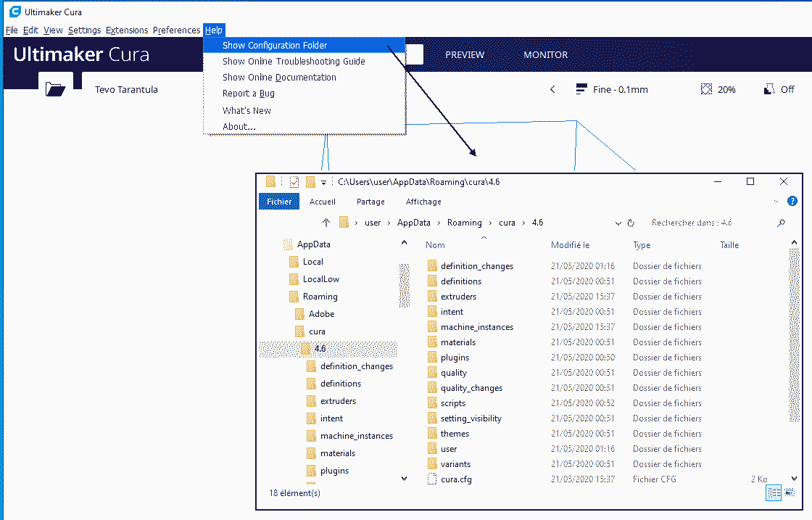Click the themes folder icon in file list
The width and height of the screenshot is (812, 520).
432,434
